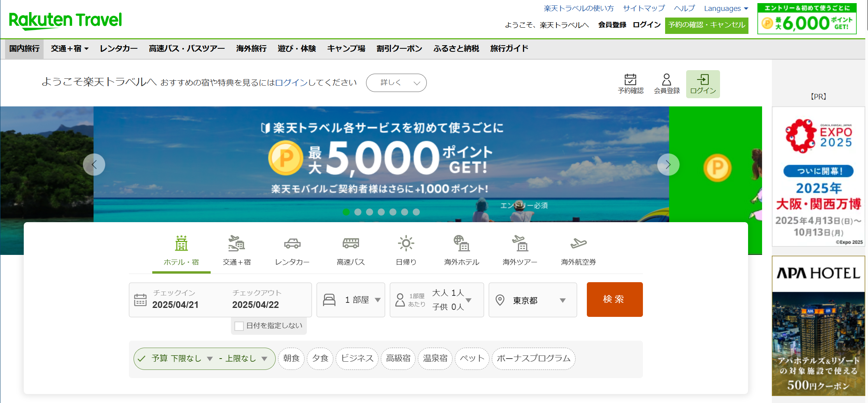Click the location pin icon
The width and height of the screenshot is (868, 403).
coord(500,300)
